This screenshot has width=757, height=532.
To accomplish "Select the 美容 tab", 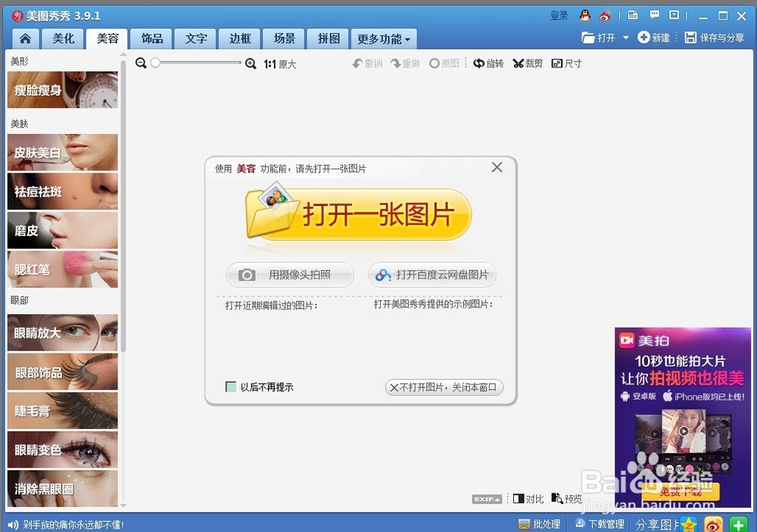I will tap(107, 39).
